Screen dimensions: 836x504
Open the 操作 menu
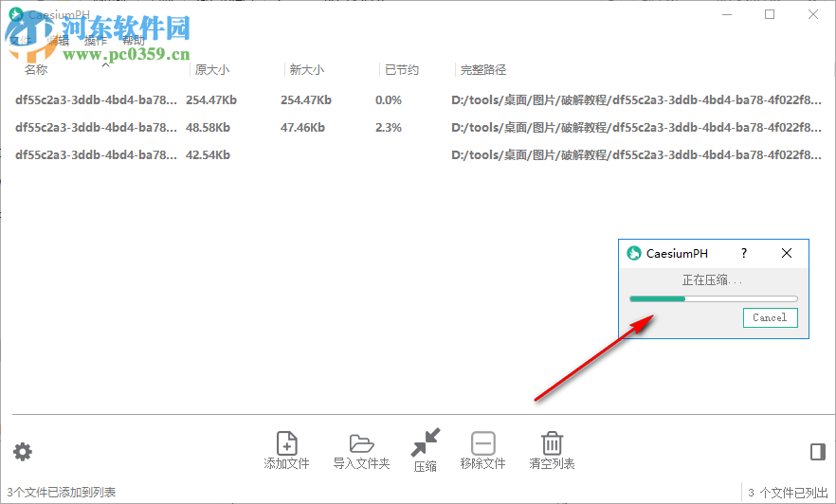(96, 41)
